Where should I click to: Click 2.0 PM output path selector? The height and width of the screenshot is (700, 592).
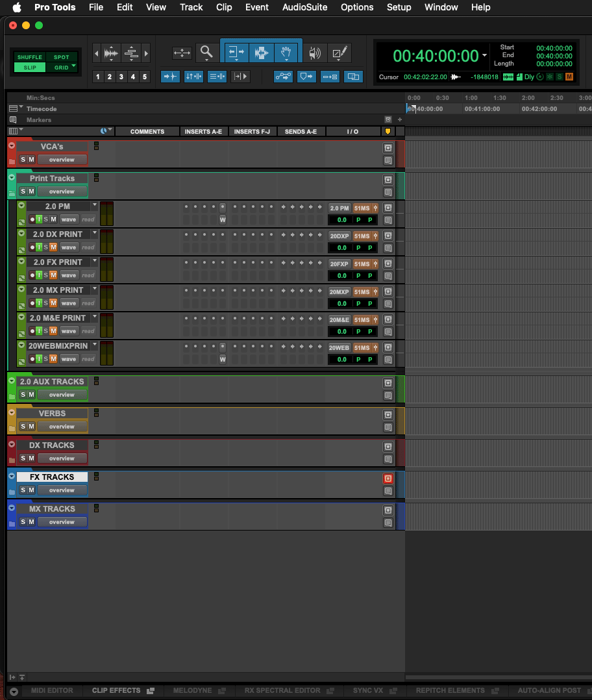[x=362, y=208]
